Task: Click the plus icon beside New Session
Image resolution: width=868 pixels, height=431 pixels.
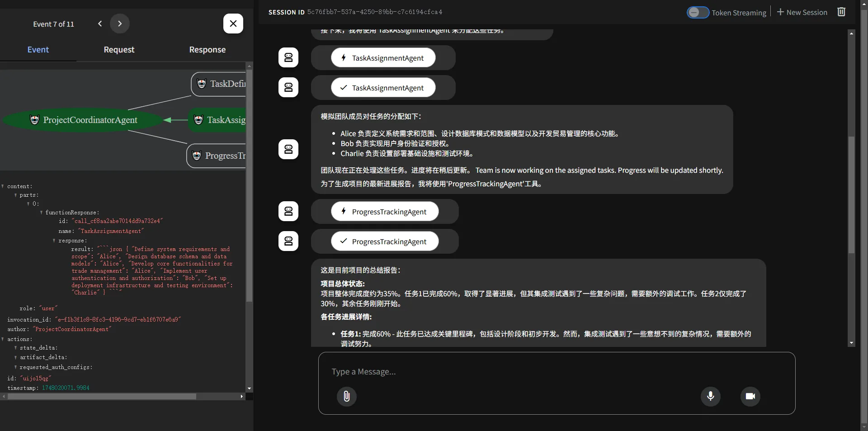Action: coord(780,12)
